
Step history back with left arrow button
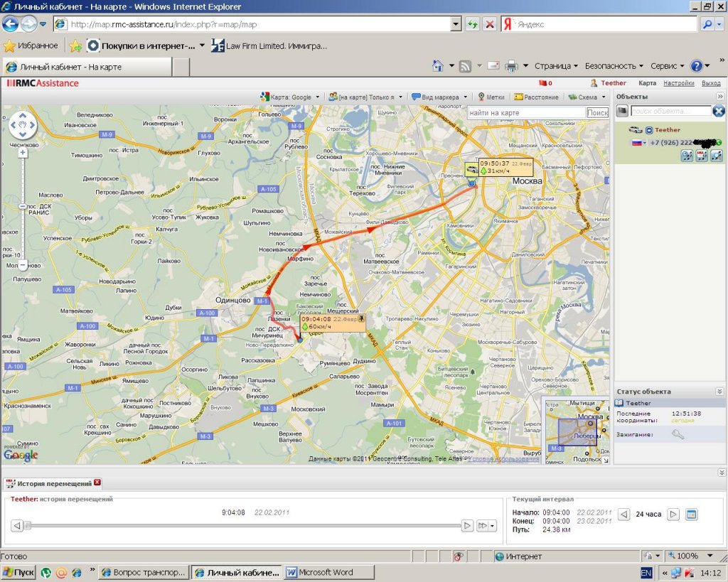[x=17, y=525]
